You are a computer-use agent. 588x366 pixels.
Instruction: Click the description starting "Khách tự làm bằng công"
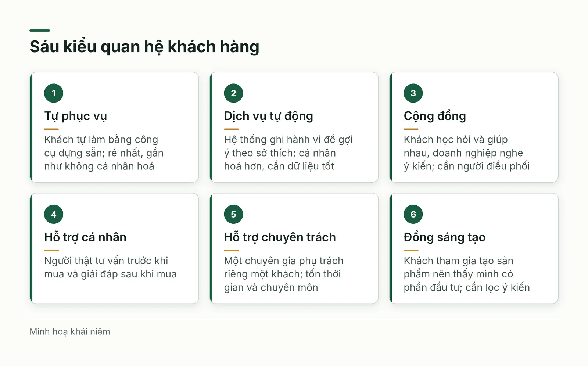[104, 153]
